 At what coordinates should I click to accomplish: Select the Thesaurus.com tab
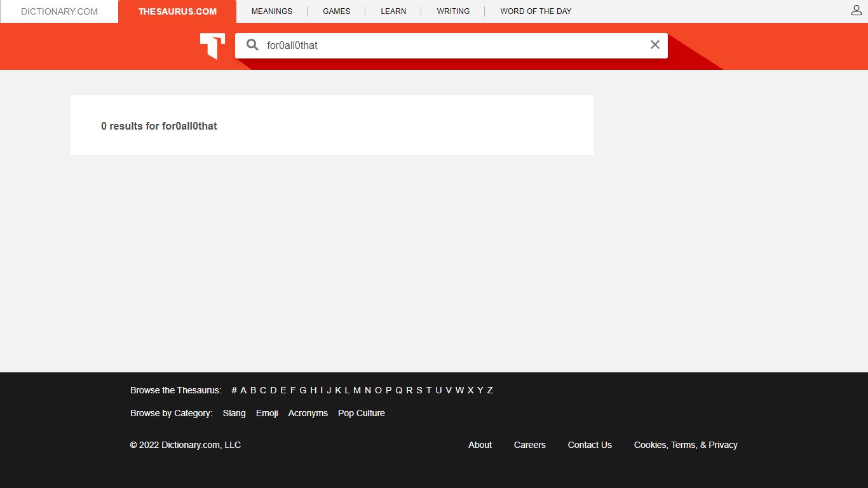(177, 11)
